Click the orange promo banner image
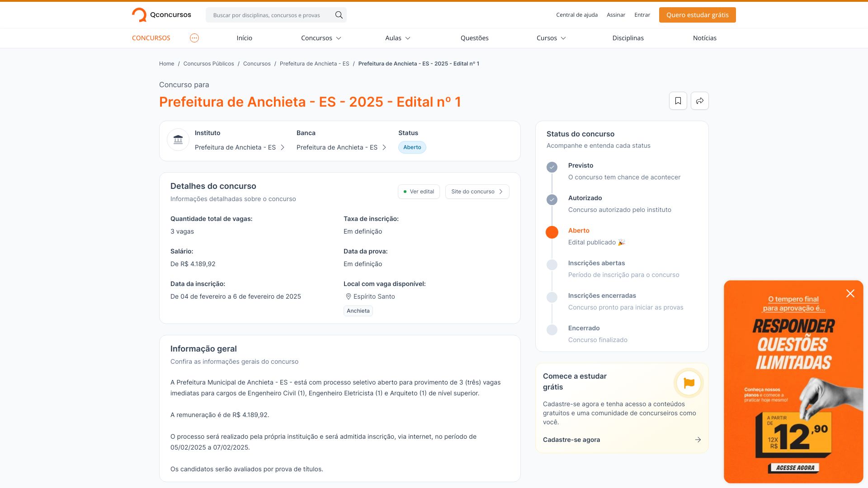The image size is (868, 488). [793, 382]
